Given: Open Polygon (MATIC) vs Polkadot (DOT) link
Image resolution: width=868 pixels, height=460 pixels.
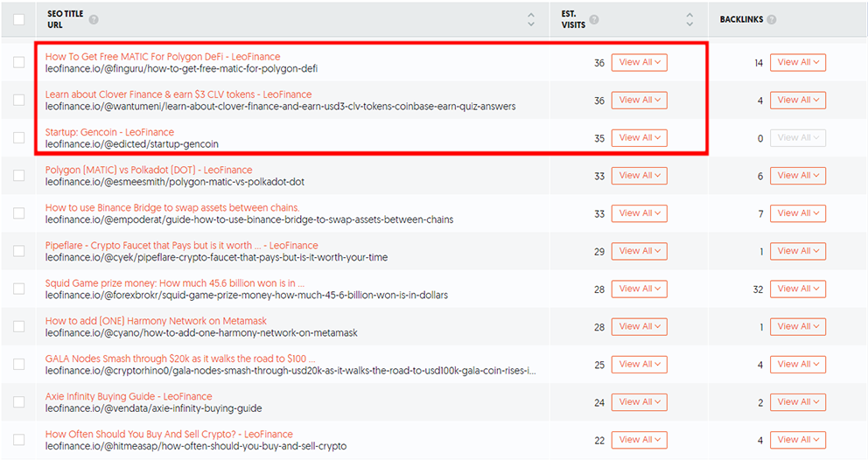Looking at the screenshot, I should pyautogui.click(x=149, y=170).
